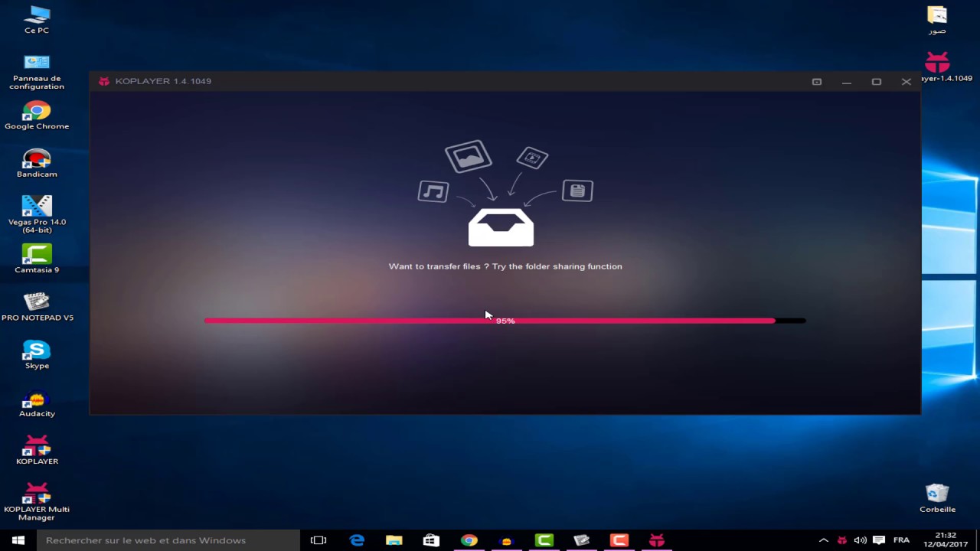980x551 pixels.
Task: Switch to red Camtasia recorder taskbar icon
Action: click(619, 540)
